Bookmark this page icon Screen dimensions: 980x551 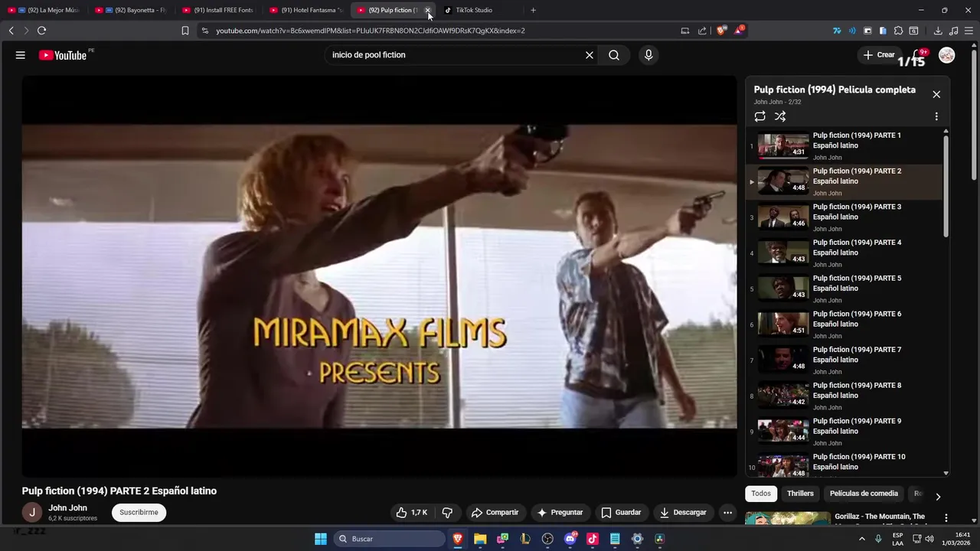[185, 31]
